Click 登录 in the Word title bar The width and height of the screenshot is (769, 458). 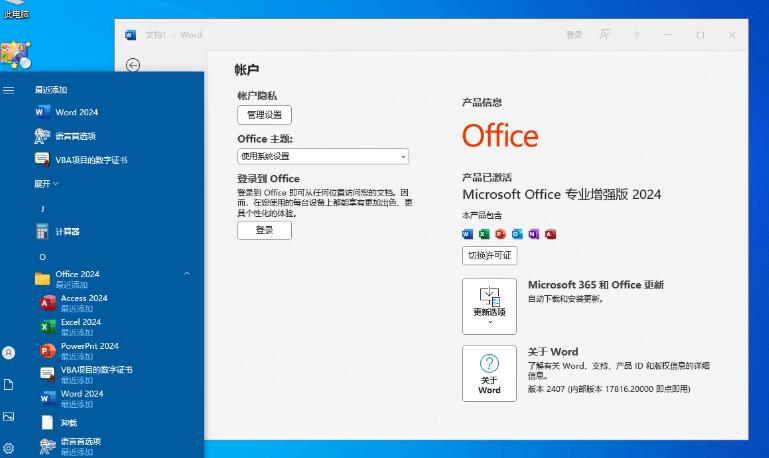(x=574, y=35)
